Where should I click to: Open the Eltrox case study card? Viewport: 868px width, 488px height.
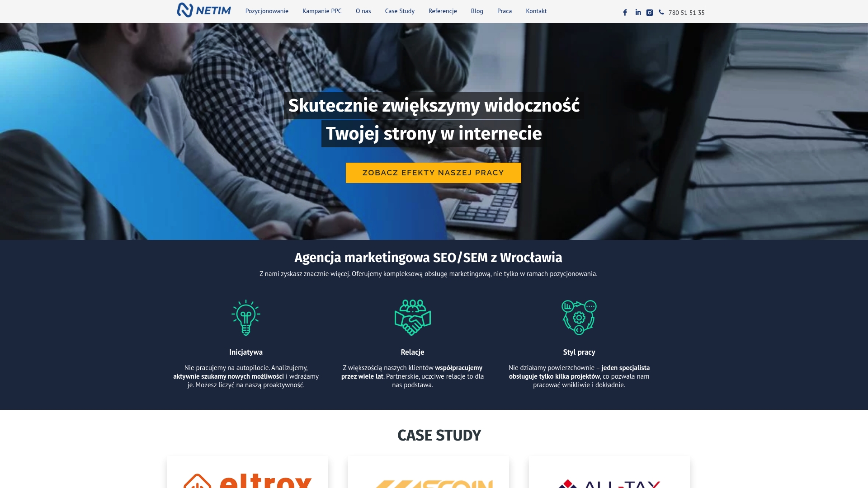pyautogui.click(x=248, y=472)
